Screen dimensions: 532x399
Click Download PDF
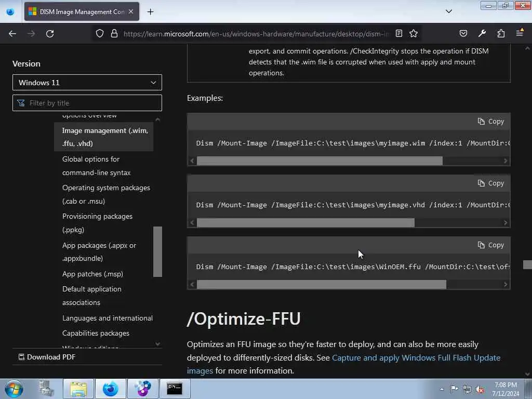(x=47, y=357)
